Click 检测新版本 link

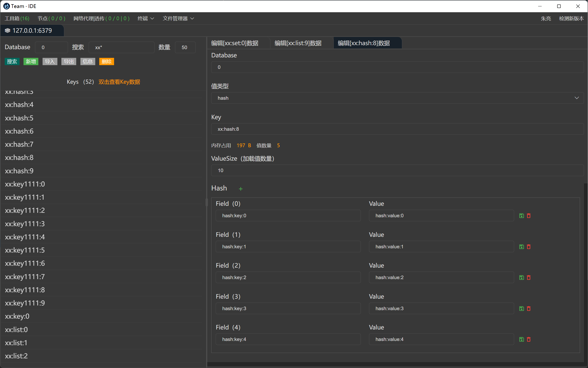tap(571, 19)
